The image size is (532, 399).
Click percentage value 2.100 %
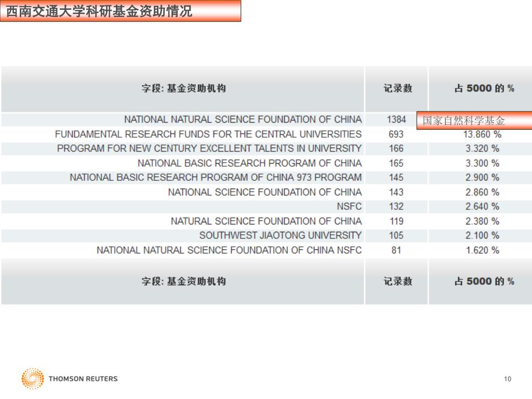click(x=482, y=235)
